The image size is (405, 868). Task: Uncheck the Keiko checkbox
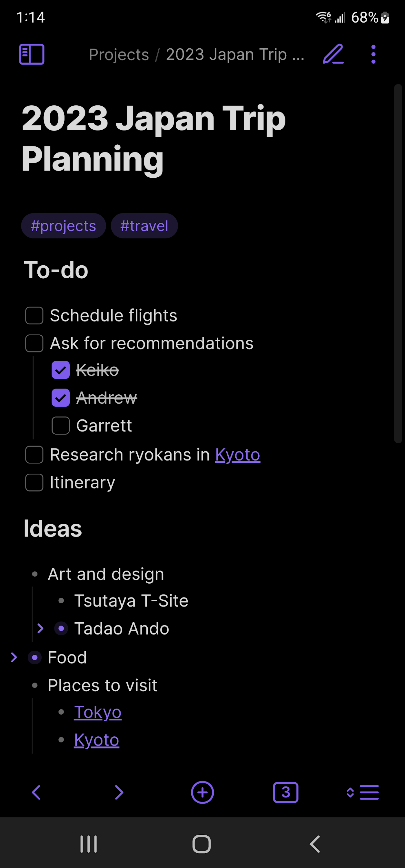[x=61, y=370]
